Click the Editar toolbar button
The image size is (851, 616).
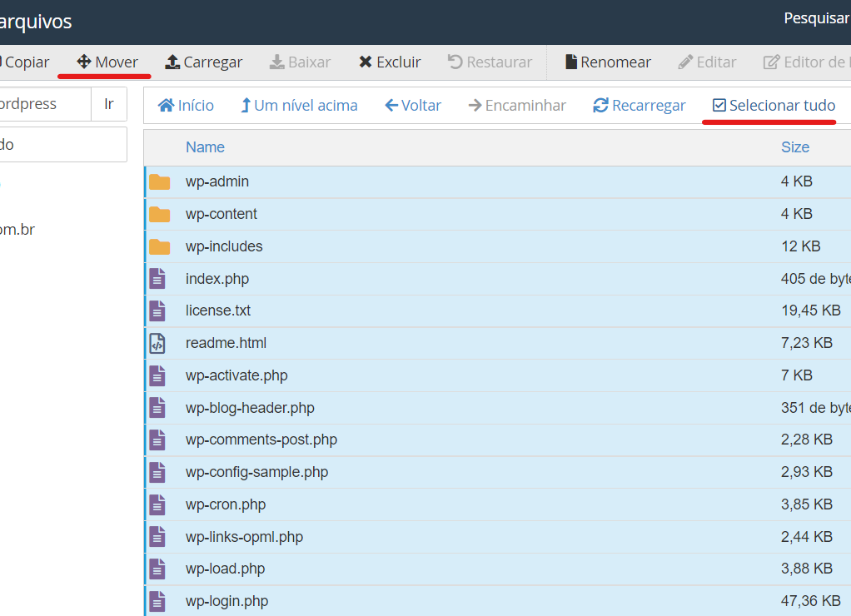pos(707,62)
